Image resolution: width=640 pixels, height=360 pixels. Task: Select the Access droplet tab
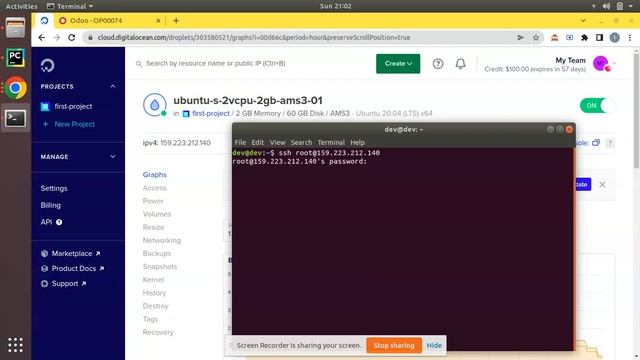coord(154,188)
